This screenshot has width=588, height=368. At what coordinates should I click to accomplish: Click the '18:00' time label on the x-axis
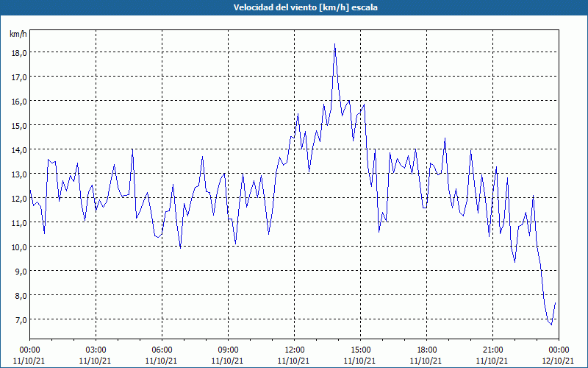click(427, 350)
